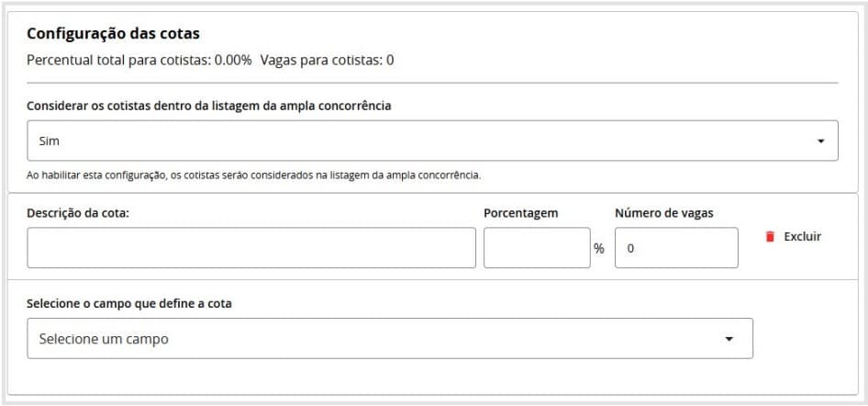Click the helper text below the Sim dropdown
The width and height of the screenshot is (868, 406).
pos(253,175)
